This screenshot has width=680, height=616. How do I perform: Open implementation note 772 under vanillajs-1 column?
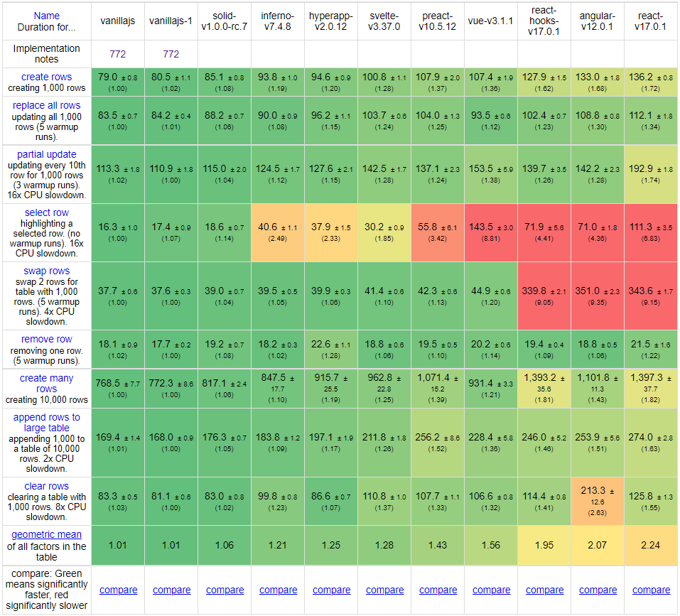(171, 54)
